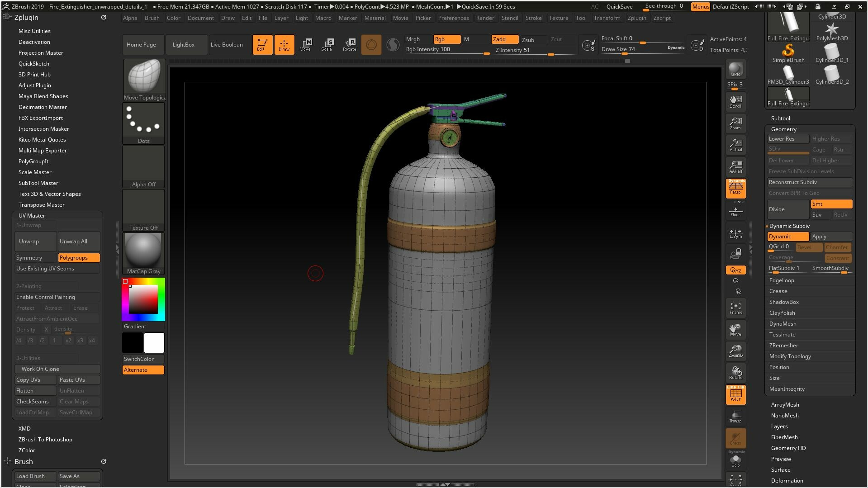Open the Alpha menu
The image size is (868, 488).
(130, 18)
